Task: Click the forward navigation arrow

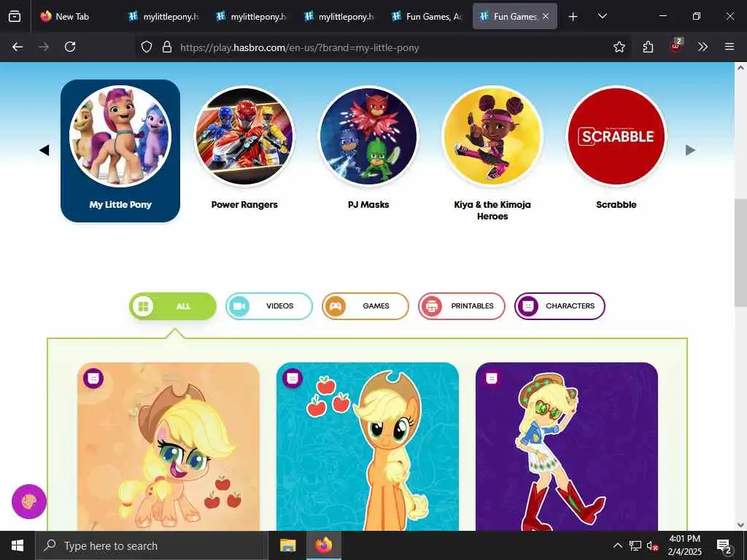Action: click(44, 47)
